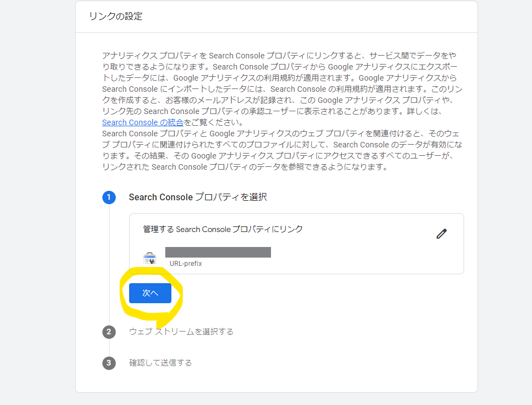Click the first paragraph starting with アナリティクス プロパティ
The image size is (532, 405).
point(282,89)
